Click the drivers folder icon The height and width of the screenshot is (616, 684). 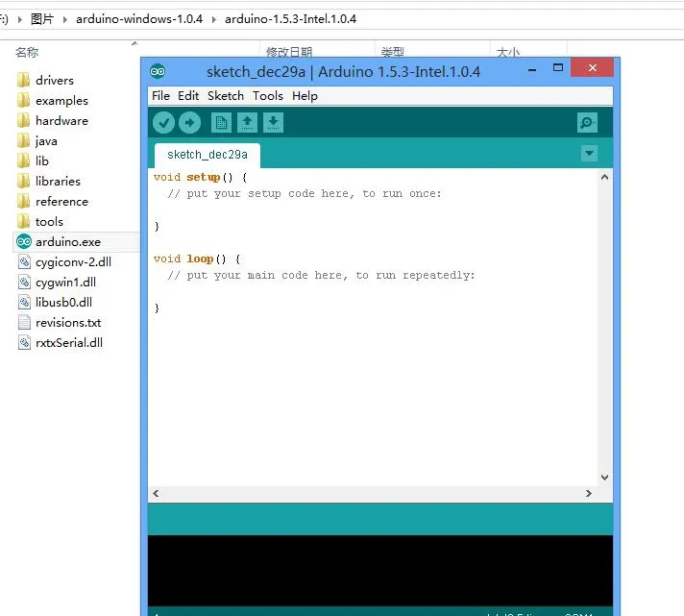[x=24, y=81]
